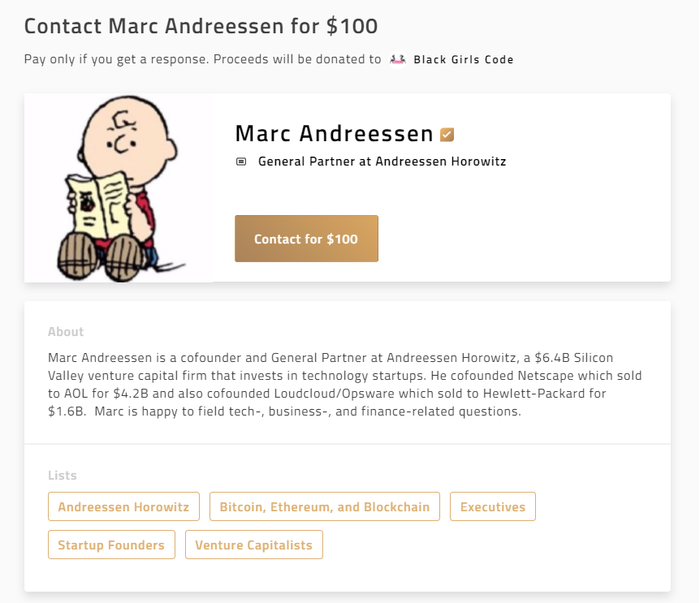Image resolution: width=700 pixels, height=603 pixels.
Task: Click the Marc Andreessen profile name
Action: tap(334, 134)
